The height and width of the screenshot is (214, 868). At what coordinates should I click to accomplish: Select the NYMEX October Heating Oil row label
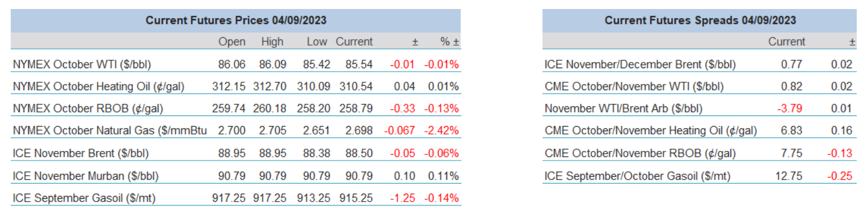(x=99, y=86)
